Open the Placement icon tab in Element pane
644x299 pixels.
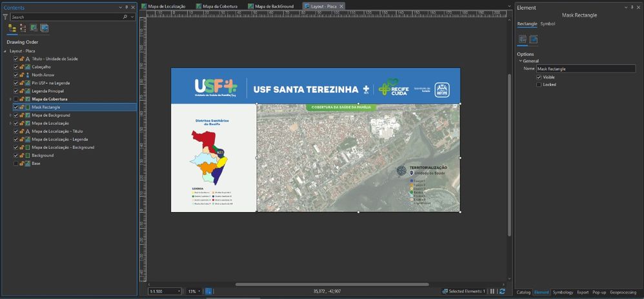[534, 40]
